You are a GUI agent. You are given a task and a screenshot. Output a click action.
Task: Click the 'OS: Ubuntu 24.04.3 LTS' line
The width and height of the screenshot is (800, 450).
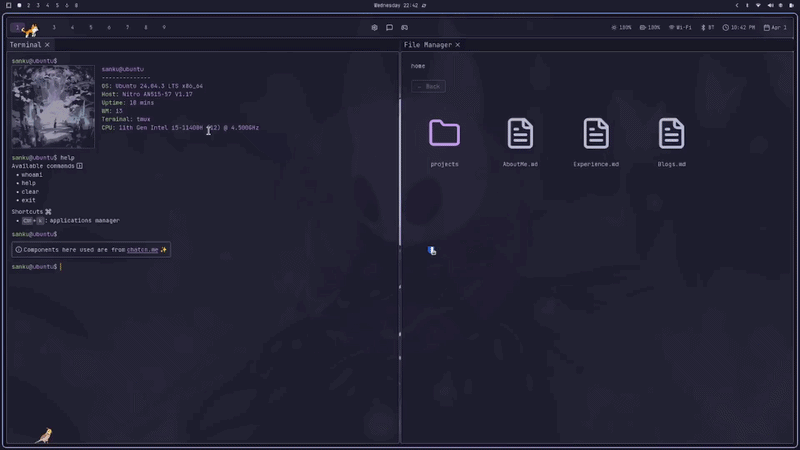[152, 86]
